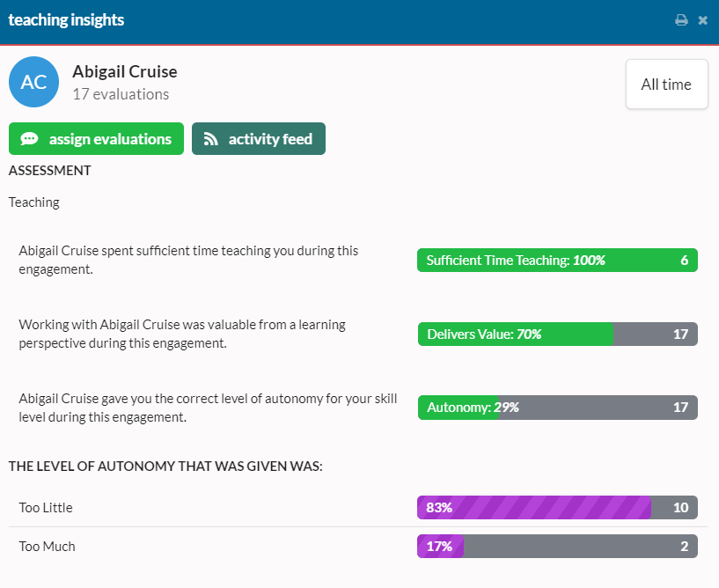719x588 pixels.
Task: Select the teaching insights title bar
Action: [x=66, y=18]
